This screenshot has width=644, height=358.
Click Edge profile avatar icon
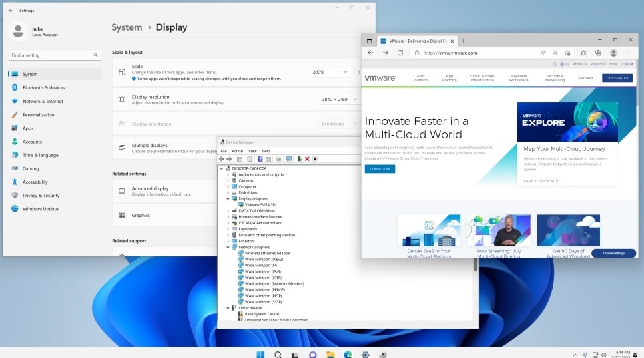click(613, 53)
